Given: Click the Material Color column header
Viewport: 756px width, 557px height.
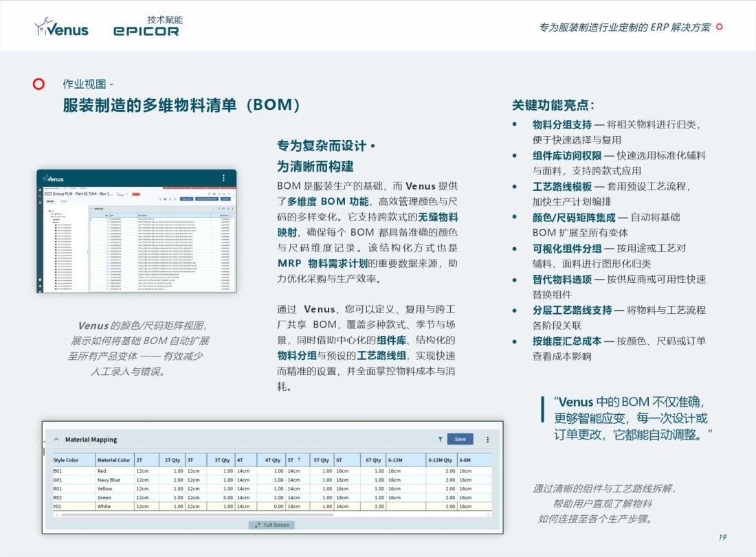Looking at the screenshot, I should (x=115, y=460).
